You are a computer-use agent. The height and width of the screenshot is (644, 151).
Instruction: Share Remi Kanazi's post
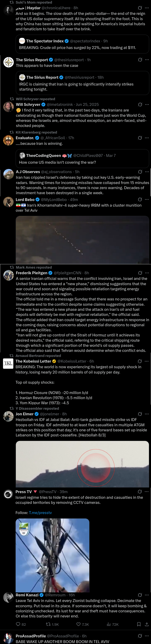147,624
